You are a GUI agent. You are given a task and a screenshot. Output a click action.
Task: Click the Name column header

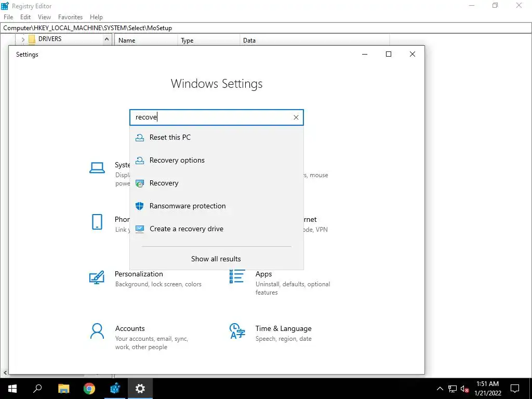146,40
